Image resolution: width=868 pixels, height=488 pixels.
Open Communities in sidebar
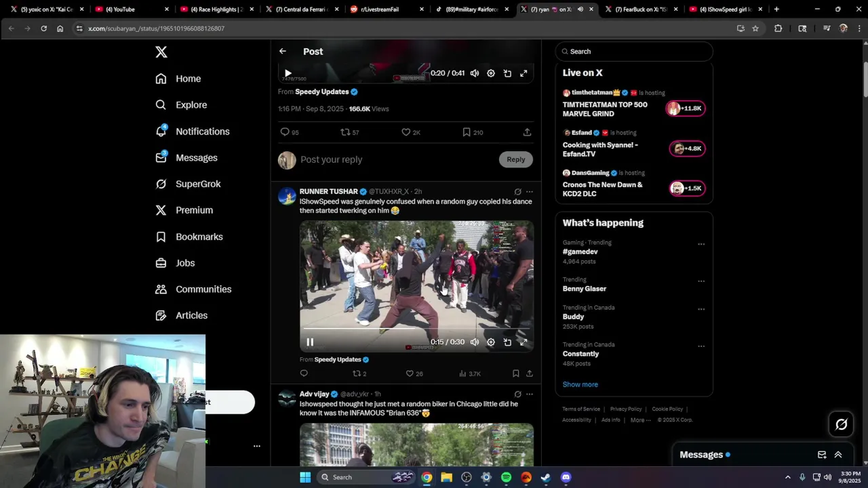click(193, 289)
